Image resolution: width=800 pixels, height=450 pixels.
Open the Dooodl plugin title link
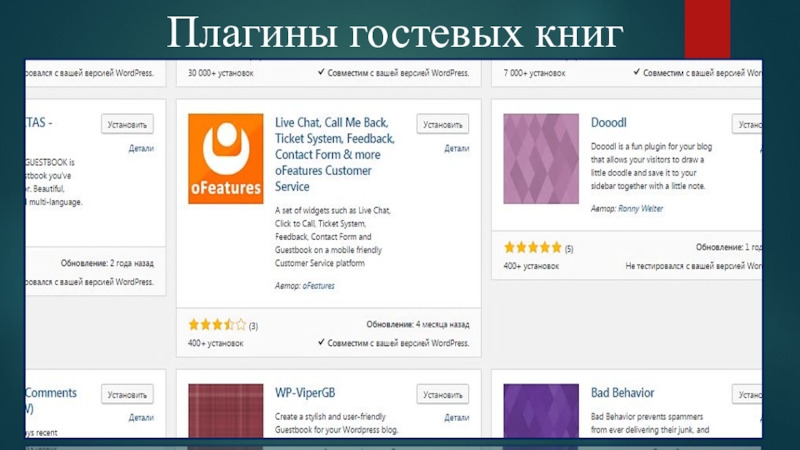608,122
